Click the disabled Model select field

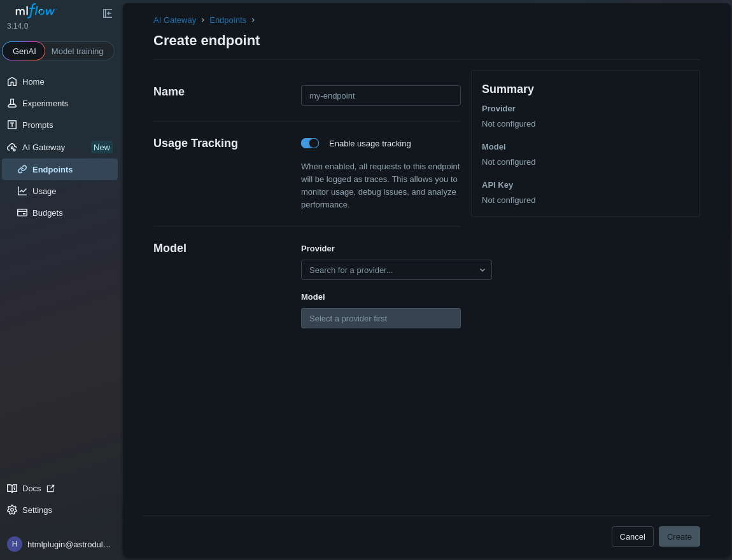point(381,318)
